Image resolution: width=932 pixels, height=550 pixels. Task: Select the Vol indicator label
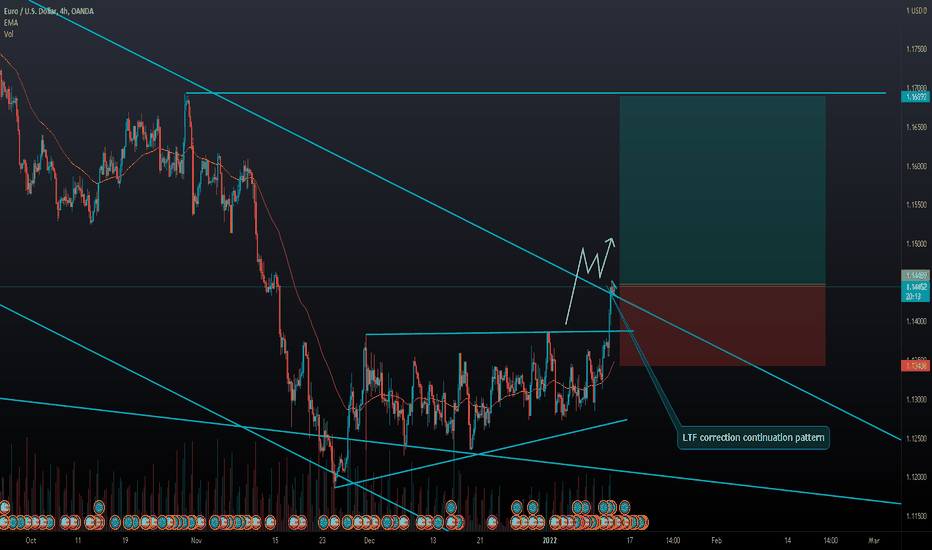(8, 34)
